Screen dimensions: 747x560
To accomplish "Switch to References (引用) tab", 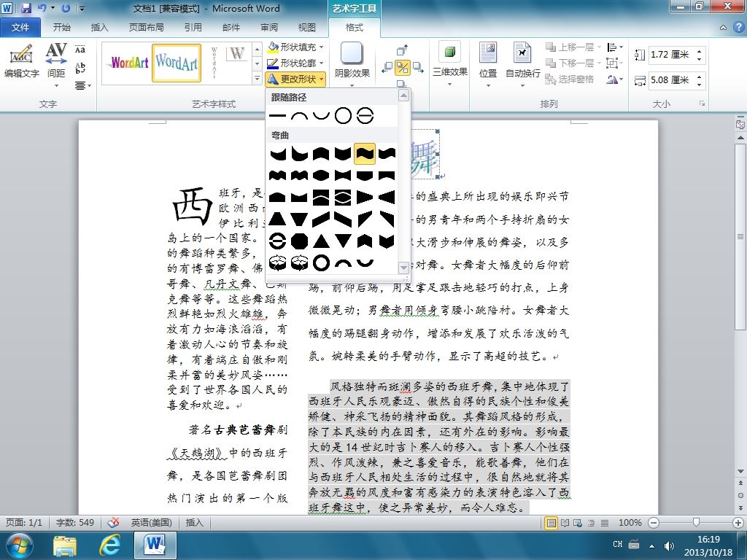I will (x=193, y=28).
